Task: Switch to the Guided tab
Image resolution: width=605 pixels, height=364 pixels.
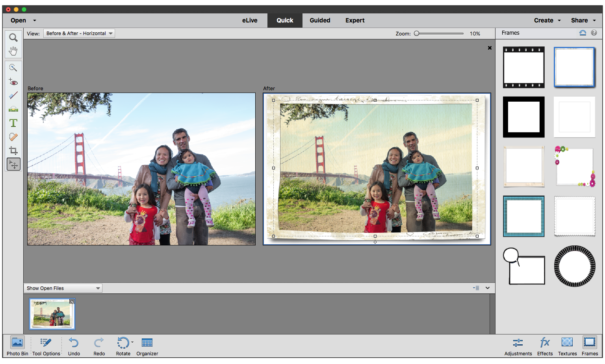Action: pos(320,20)
